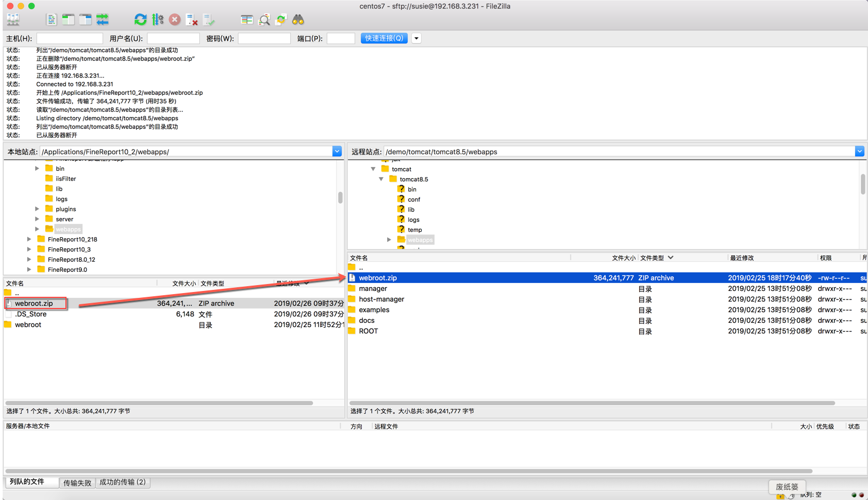Focus the 密码(W) password field
The width and height of the screenshot is (868, 500).
click(x=264, y=38)
